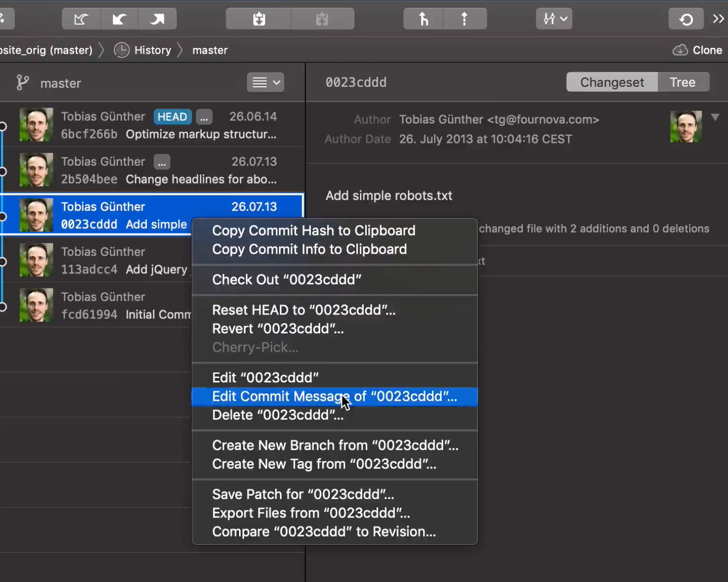
Task: Click the HEAD badge on commit 6bcf266b
Action: coord(172,117)
